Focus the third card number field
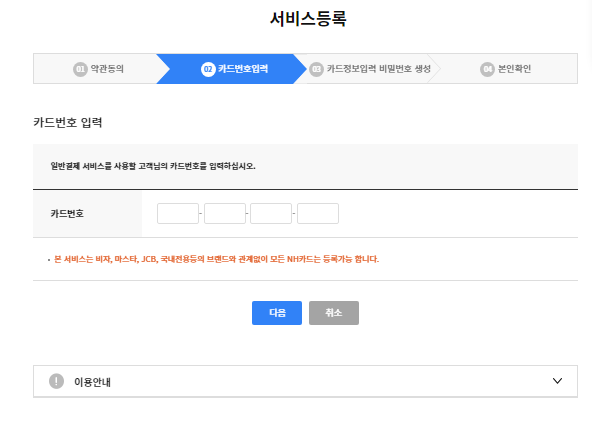This screenshot has width=592, height=422. (x=271, y=213)
